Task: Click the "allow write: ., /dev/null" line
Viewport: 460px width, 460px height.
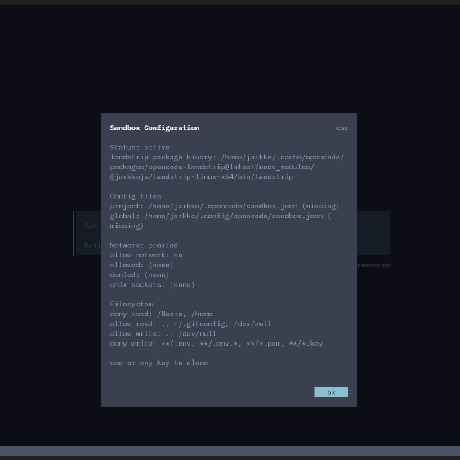Action: 163,333
